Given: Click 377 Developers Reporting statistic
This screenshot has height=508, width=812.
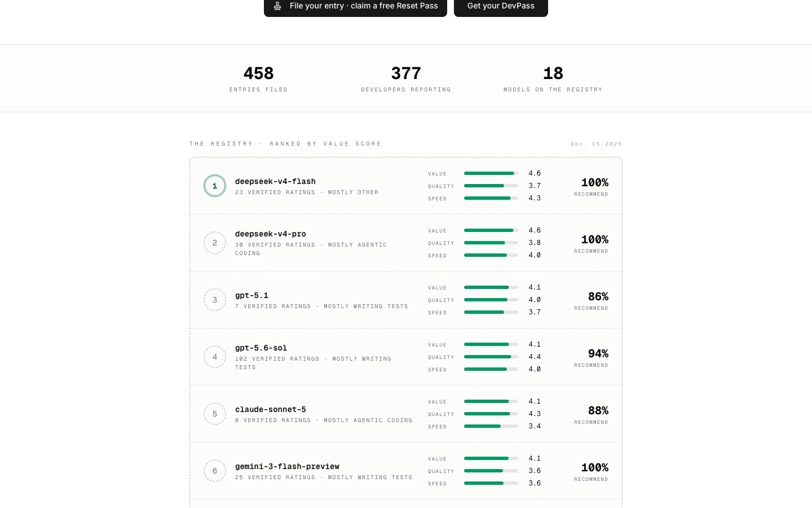Looking at the screenshot, I should 406,78.
